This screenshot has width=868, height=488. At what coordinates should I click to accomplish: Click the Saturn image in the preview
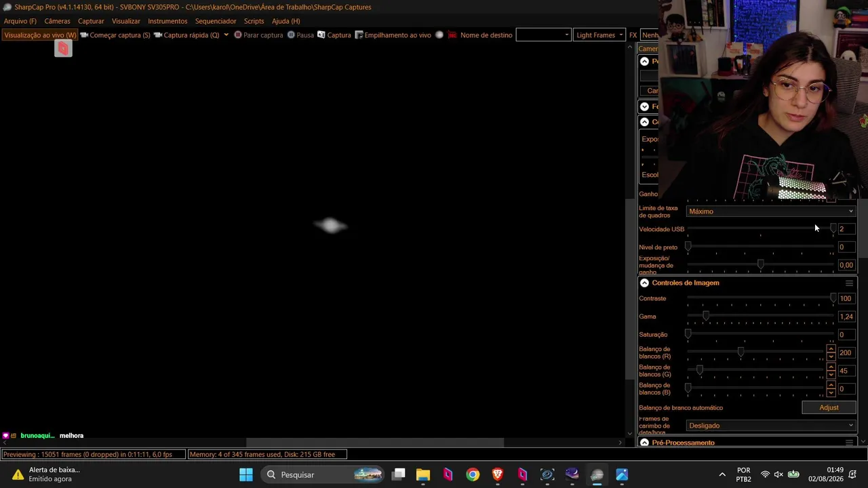point(331,226)
